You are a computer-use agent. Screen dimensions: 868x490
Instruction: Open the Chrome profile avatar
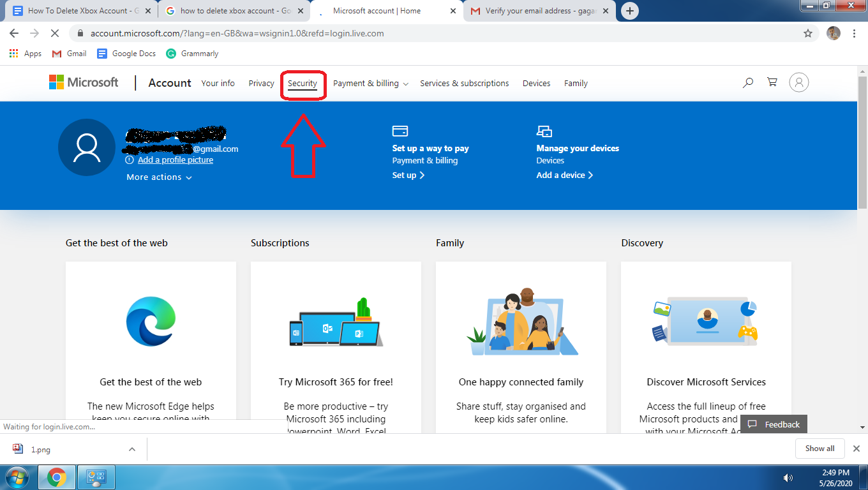tap(834, 33)
